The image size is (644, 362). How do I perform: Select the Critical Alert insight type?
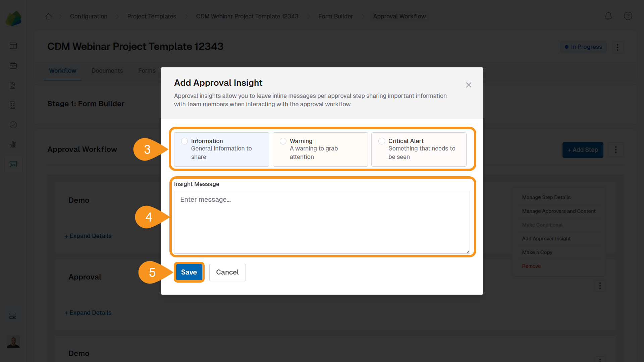pyautogui.click(x=381, y=141)
